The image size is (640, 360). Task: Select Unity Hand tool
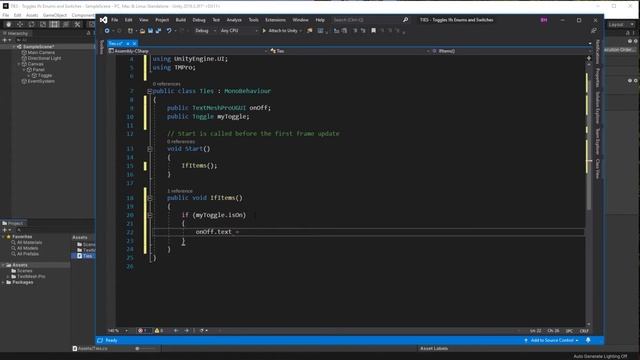tap(8, 24)
